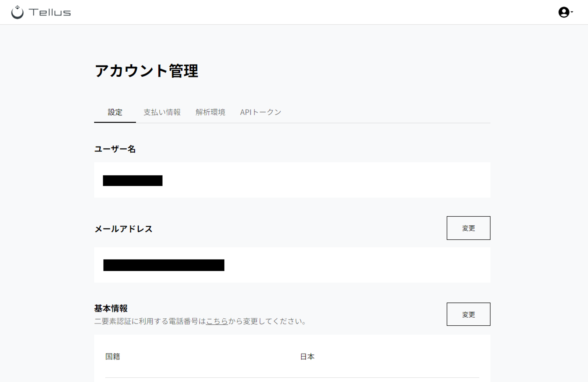Click the Tellus wordmark text
The image size is (588, 382).
pyautogui.click(x=50, y=13)
